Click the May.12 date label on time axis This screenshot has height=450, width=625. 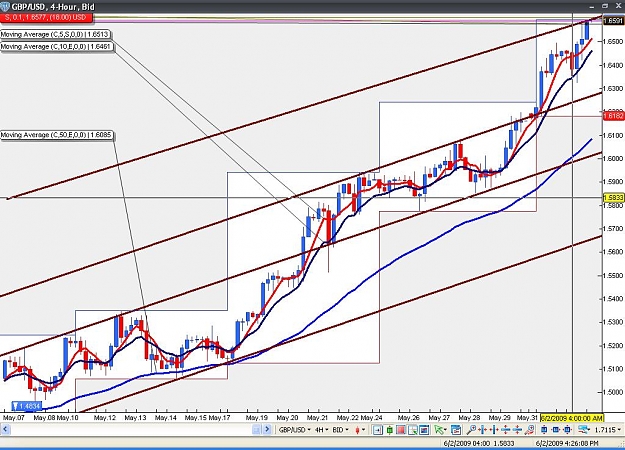coord(105,418)
